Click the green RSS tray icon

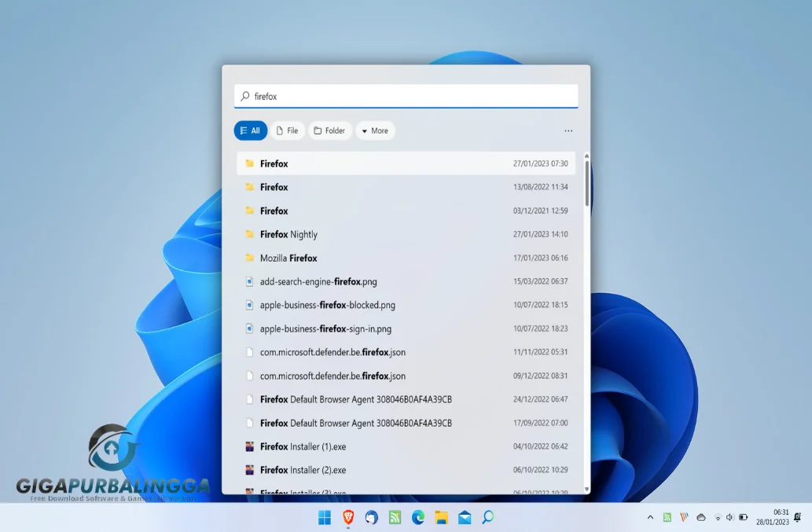tap(667, 517)
